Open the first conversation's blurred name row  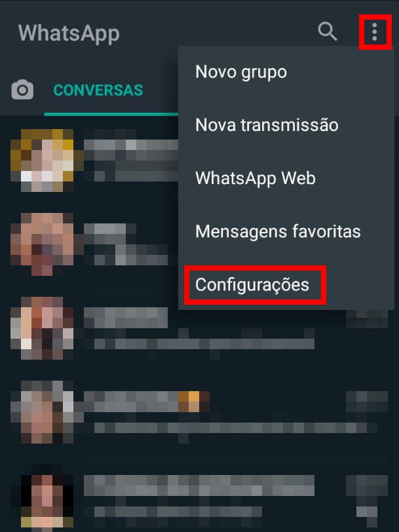[x=131, y=149]
